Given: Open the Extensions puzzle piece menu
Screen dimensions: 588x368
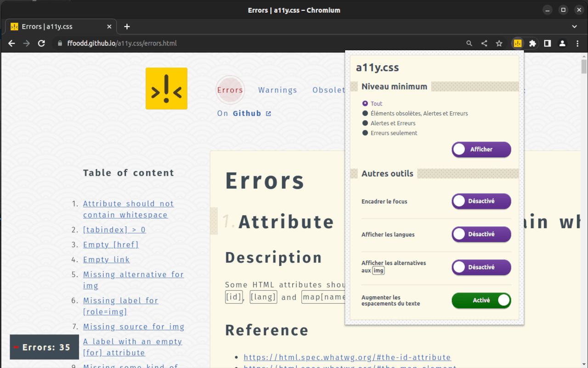Looking at the screenshot, I should click(532, 43).
